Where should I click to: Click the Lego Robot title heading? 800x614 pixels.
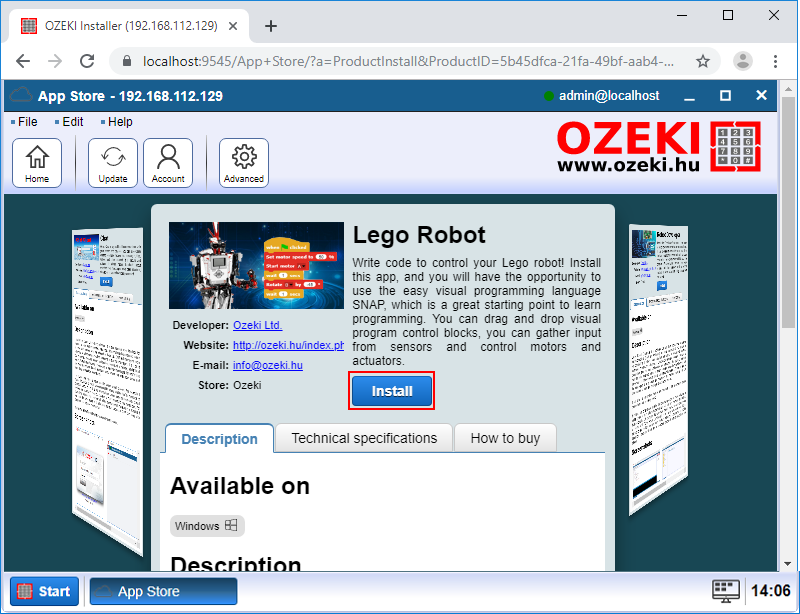pos(419,235)
